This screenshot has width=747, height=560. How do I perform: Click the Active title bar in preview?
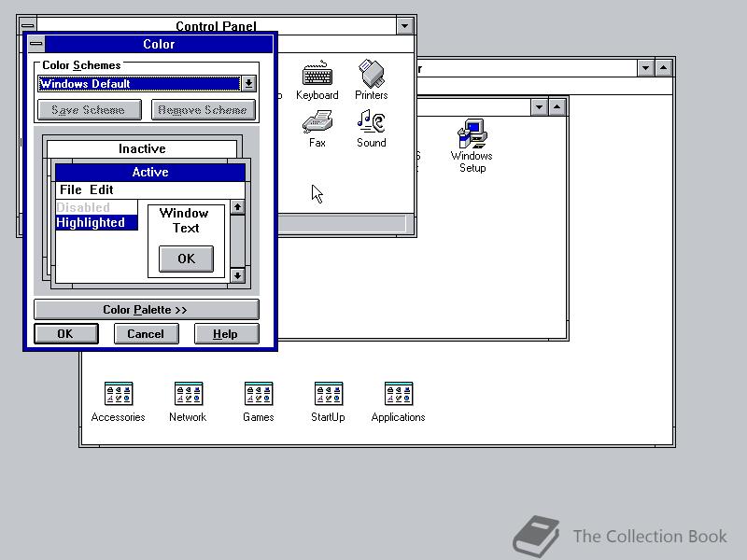coord(150,172)
